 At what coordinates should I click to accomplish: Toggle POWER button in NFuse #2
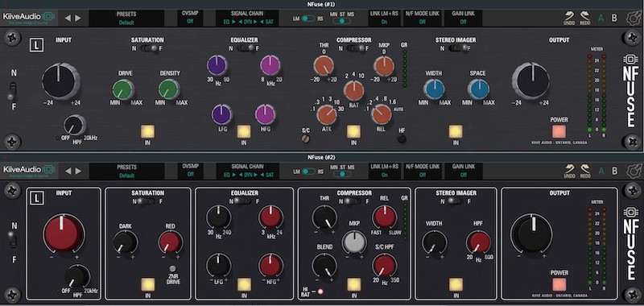(x=559, y=284)
